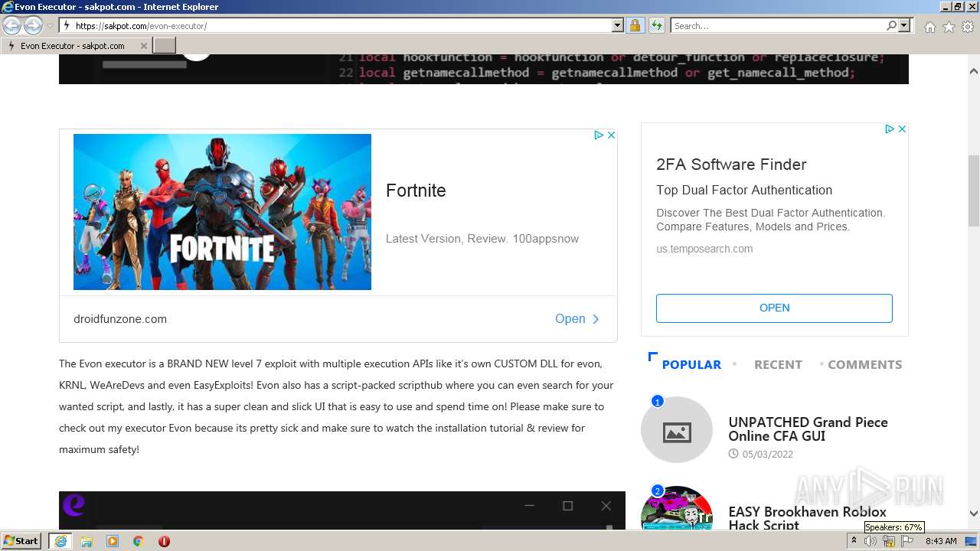The image size is (980, 551).
Task: Open File Explorer folder taskbar icon
Action: (87, 541)
